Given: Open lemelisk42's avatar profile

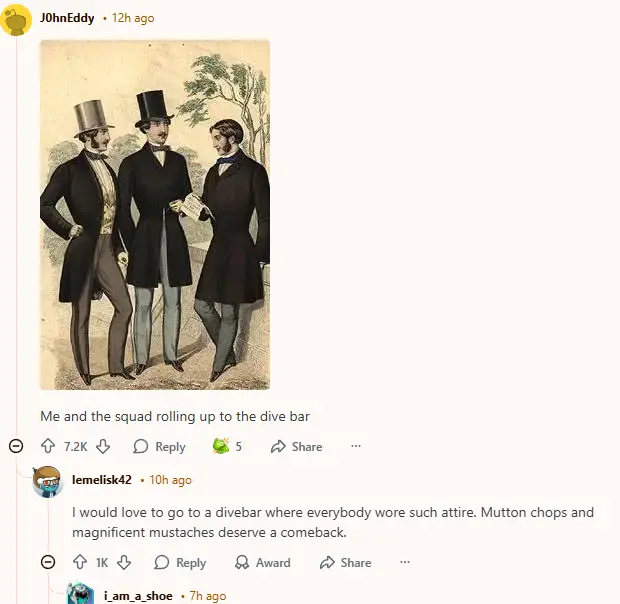Looking at the screenshot, I should point(48,481).
